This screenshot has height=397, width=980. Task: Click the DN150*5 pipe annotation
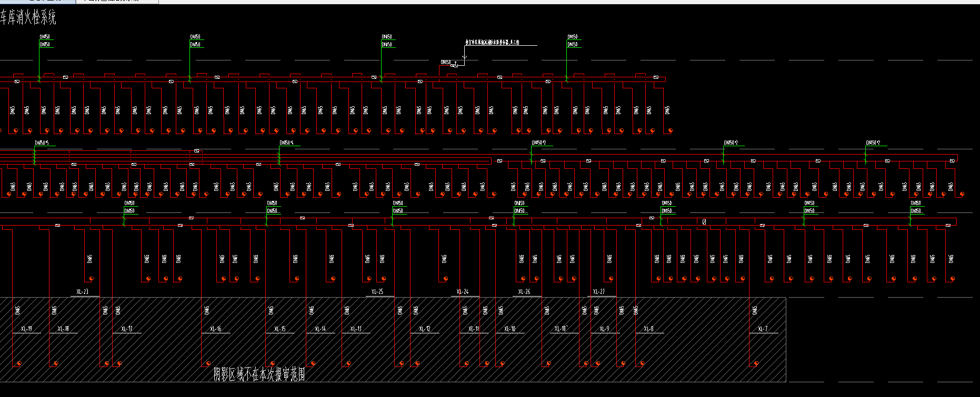pyautogui.click(x=42, y=143)
